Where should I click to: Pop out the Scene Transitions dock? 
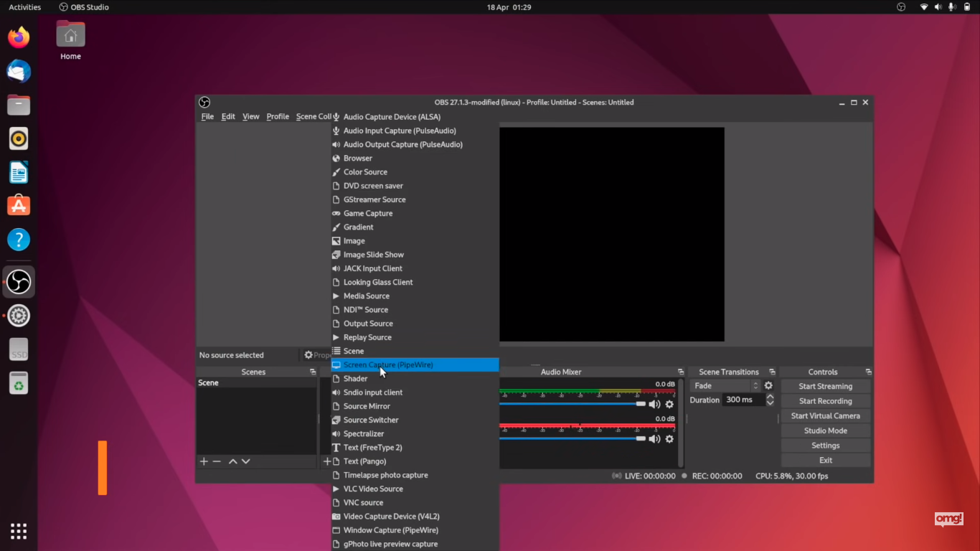772,372
